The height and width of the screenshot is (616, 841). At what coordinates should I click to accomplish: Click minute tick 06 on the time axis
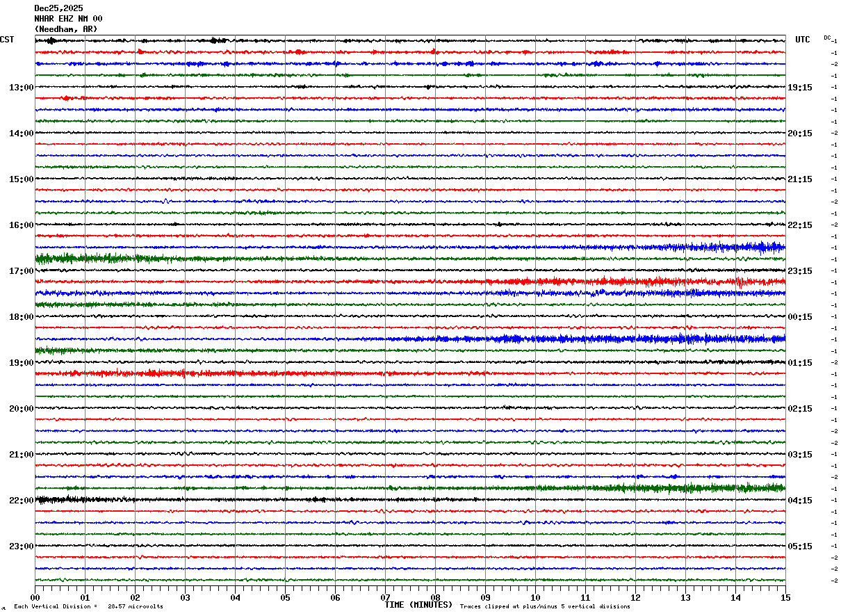point(335,597)
